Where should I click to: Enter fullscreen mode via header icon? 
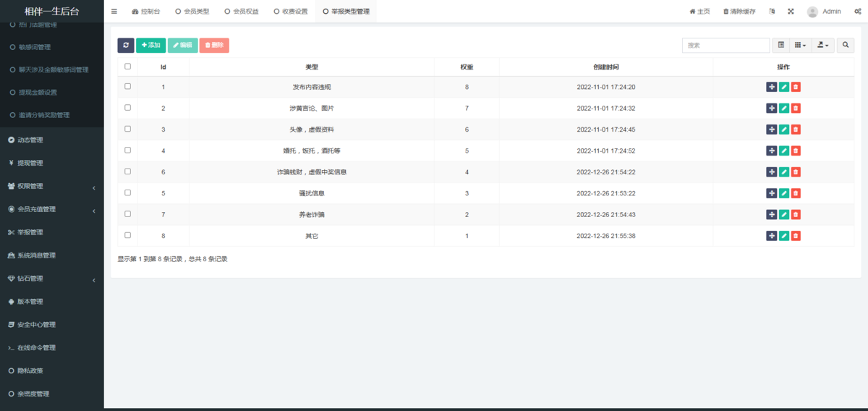tap(791, 12)
